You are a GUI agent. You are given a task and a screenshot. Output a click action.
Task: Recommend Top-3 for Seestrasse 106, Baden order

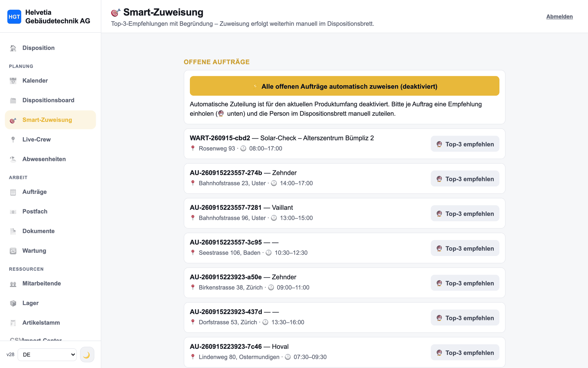[465, 248]
